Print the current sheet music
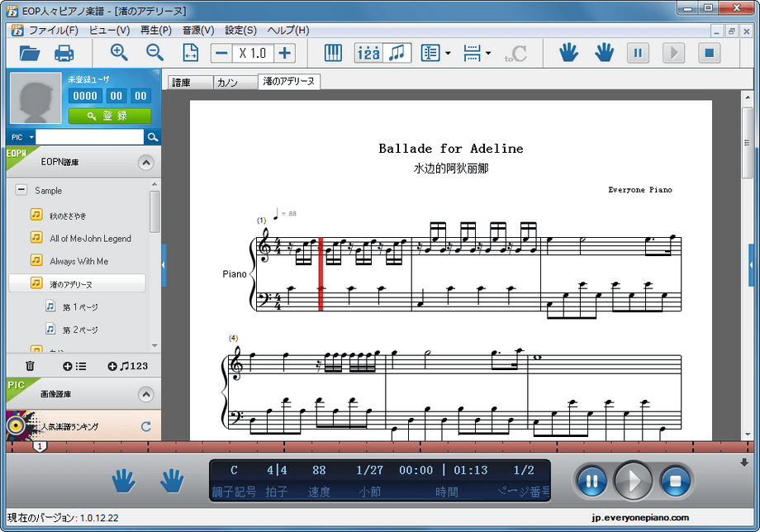760x532 pixels. coord(64,53)
